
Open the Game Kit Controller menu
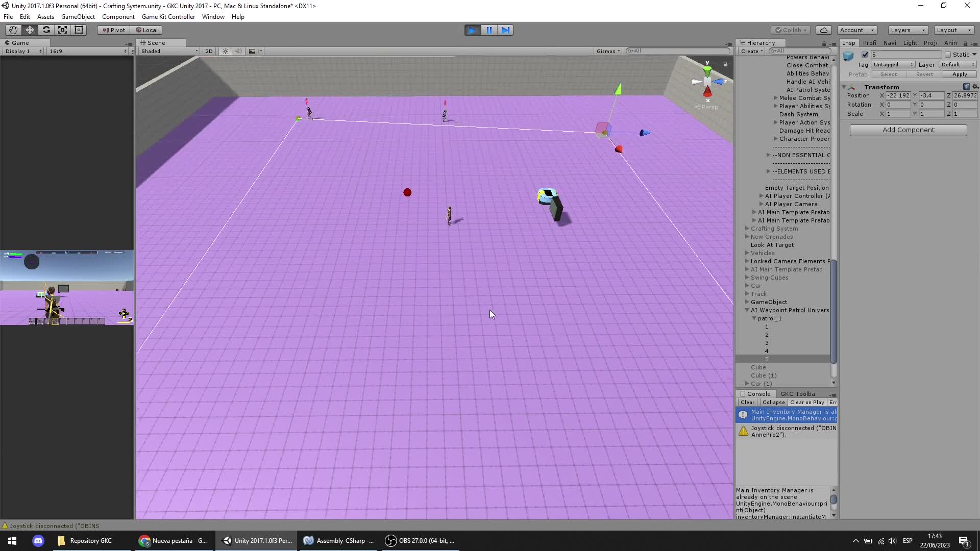click(x=168, y=17)
